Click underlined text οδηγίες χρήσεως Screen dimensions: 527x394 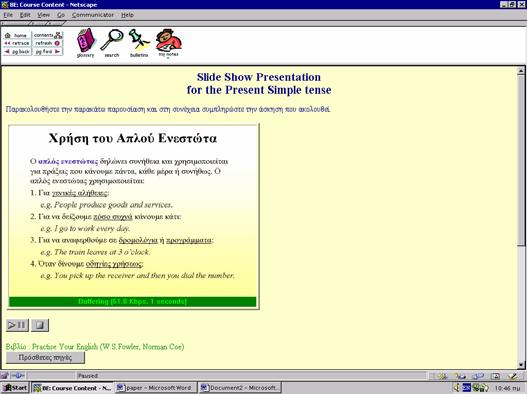114,264
